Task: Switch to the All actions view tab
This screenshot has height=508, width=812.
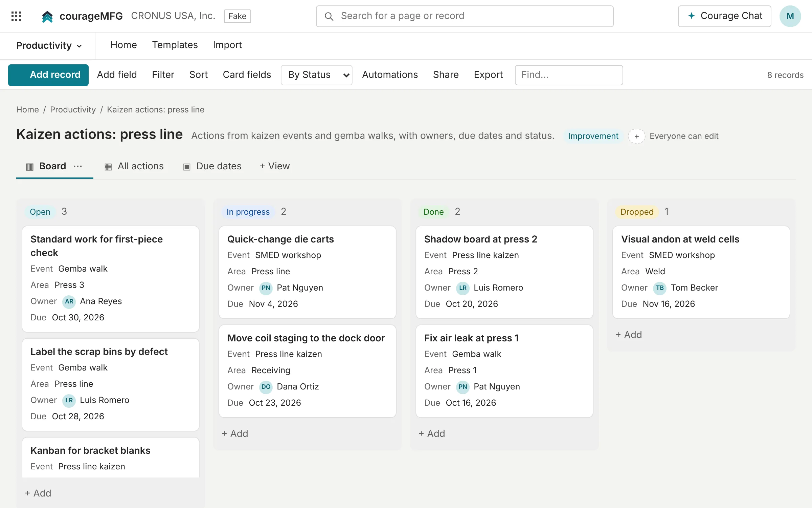Action: click(x=134, y=166)
